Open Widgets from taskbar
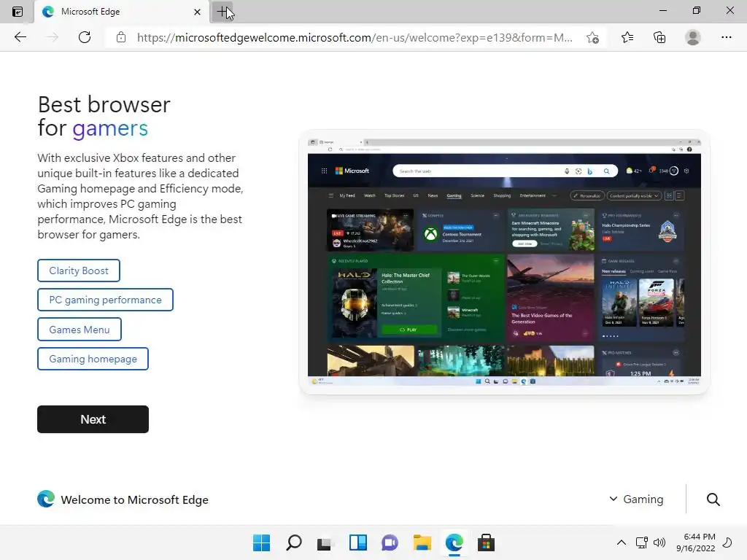Viewport: 747px width, 560px height. click(357, 542)
